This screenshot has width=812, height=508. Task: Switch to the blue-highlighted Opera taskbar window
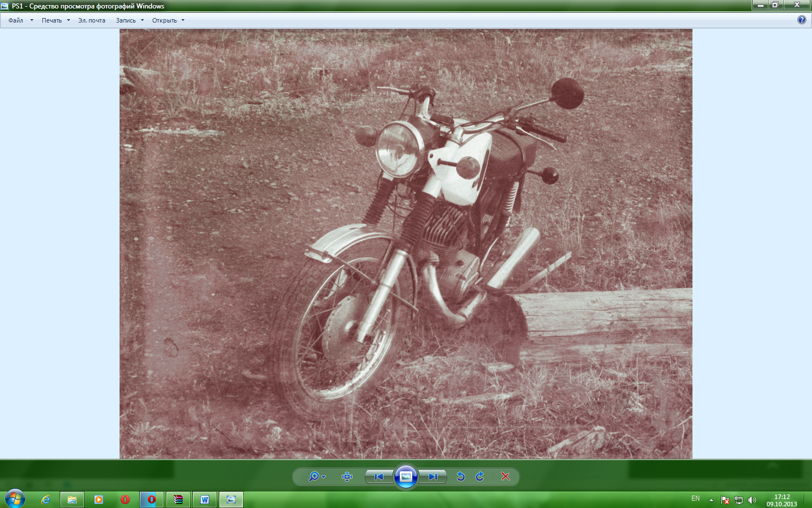pos(152,500)
